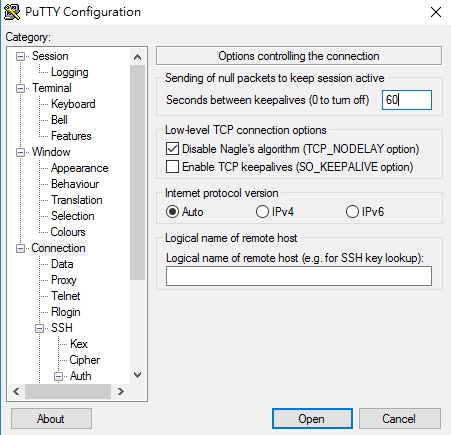Click the PuTTY icon in title bar
The height and width of the screenshot is (435, 451).
12,12
